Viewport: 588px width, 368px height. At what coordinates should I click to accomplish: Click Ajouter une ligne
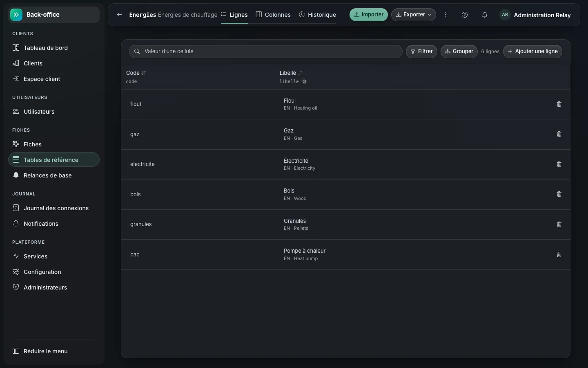pos(532,52)
